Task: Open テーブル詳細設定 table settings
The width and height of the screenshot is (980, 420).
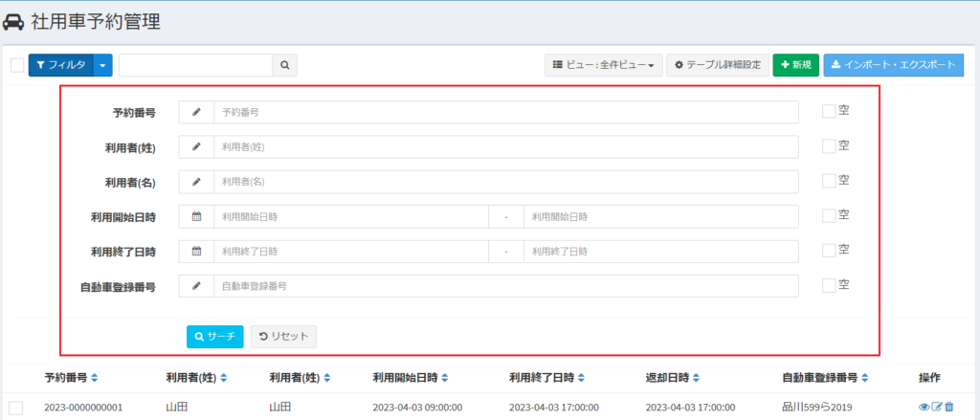Action: click(x=718, y=65)
